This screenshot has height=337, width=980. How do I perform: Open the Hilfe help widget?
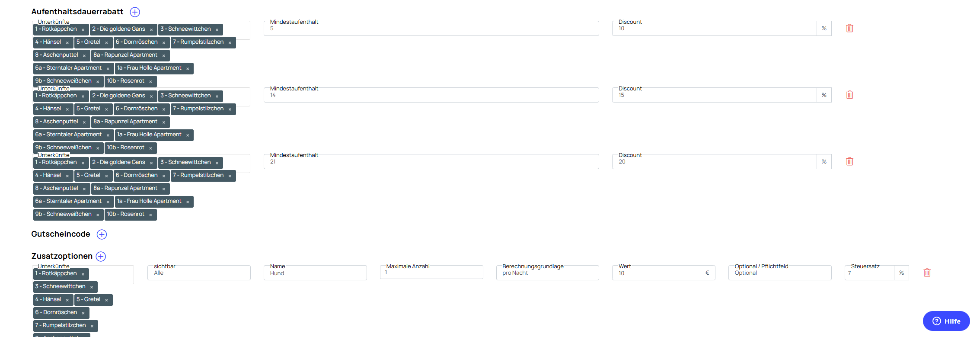(x=946, y=321)
